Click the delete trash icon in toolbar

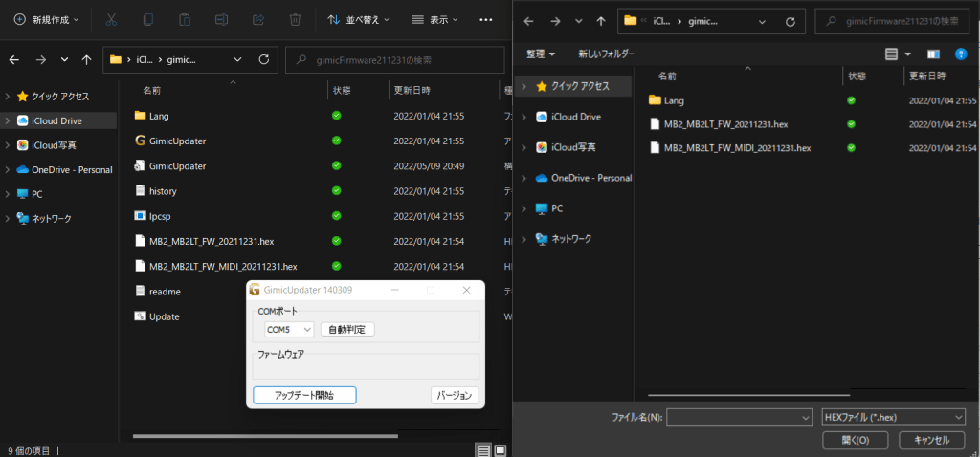click(295, 19)
